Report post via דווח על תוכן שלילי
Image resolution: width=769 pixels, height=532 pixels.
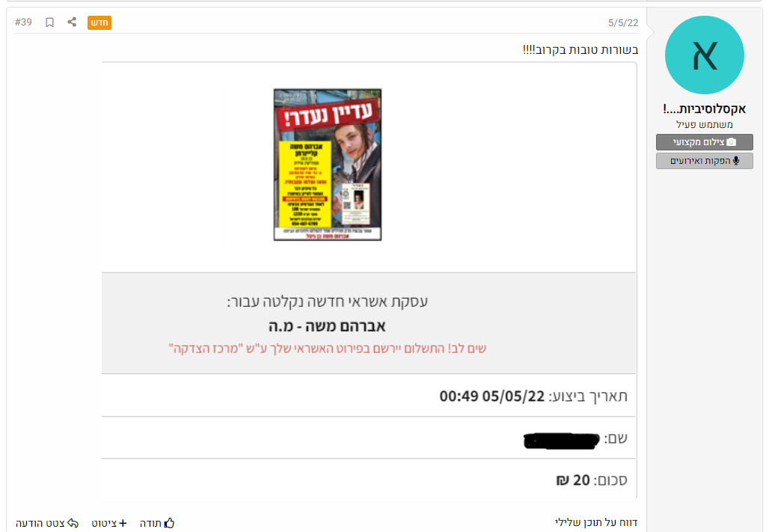click(x=596, y=522)
